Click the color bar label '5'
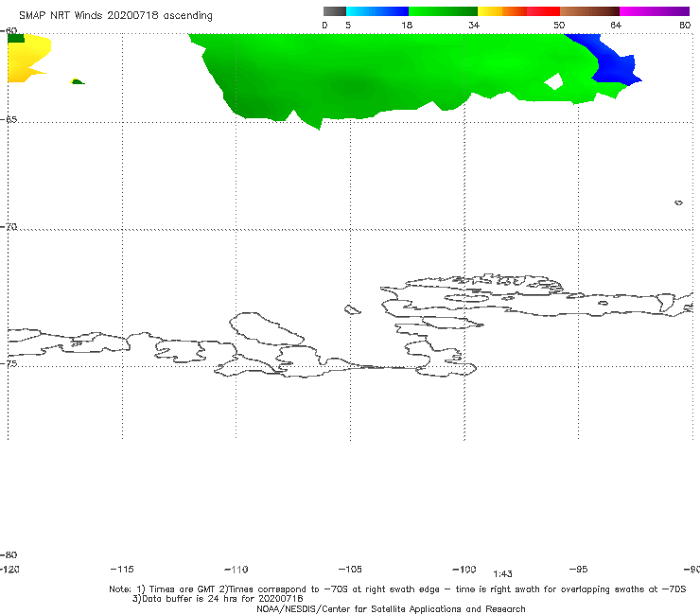 [x=348, y=26]
